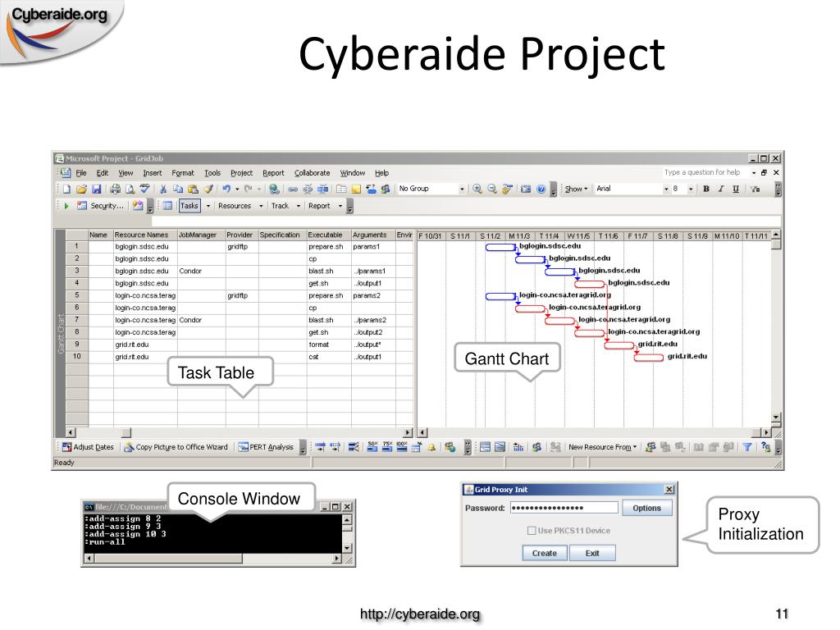Click the AutoFilter funnel icon in bottom toolbar
The width and height of the screenshot is (840, 630).
(746, 447)
